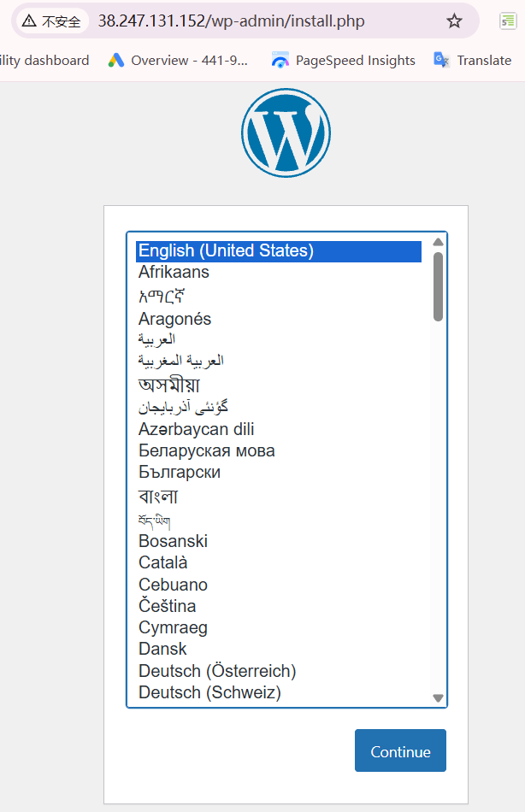This screenshot has height=812, width=525.
Task: Click the WordPress logo
Action: 286,132
